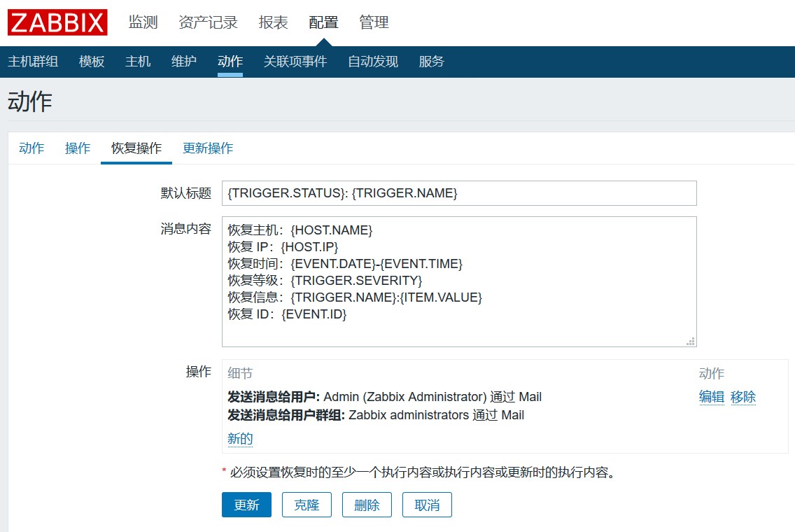Click the 发送消息给用户 Admin operation row
This screenshot has height=532, width=795.
click(385, 397)
